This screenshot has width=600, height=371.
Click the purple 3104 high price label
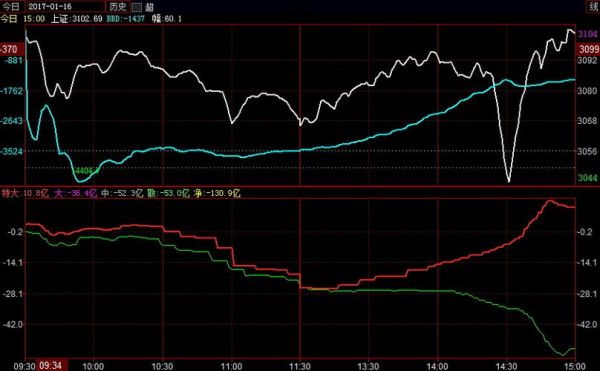pyautogui.click(x=587, y=34)
